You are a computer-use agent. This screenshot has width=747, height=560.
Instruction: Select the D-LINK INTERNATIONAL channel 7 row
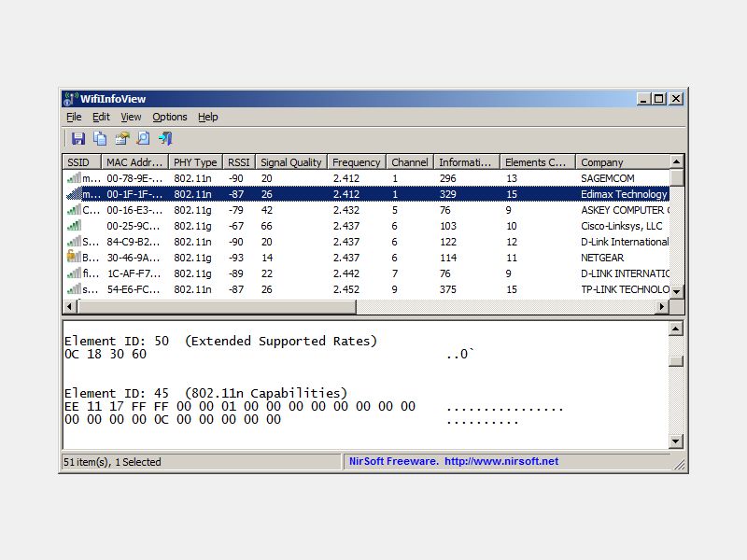tap(366, 273)
